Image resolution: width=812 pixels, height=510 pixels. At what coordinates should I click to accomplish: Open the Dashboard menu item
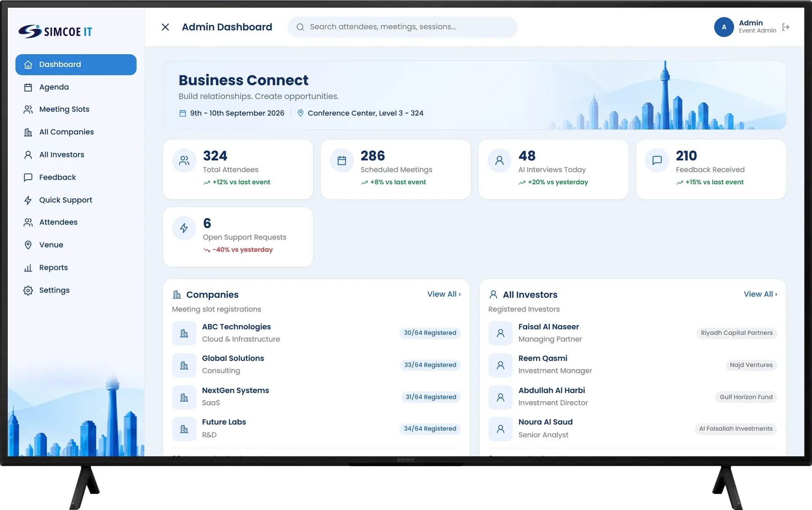pos(76,65)
